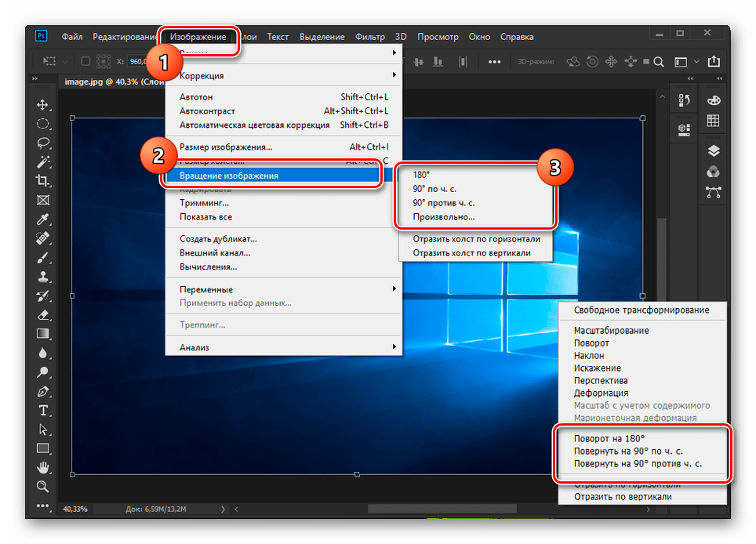Select the Path Selection arrow tool
The width and height of the screenshot is (756, 544).
[x=43, y=430]
